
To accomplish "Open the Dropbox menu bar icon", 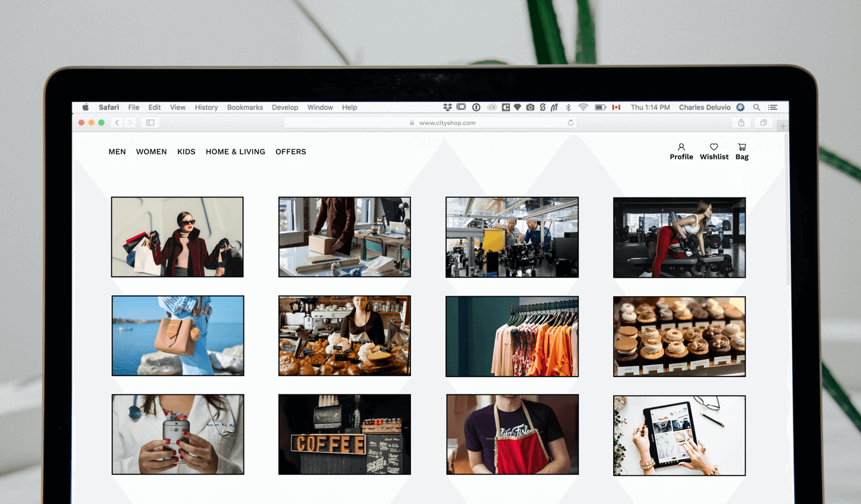I will click(448, 107).
